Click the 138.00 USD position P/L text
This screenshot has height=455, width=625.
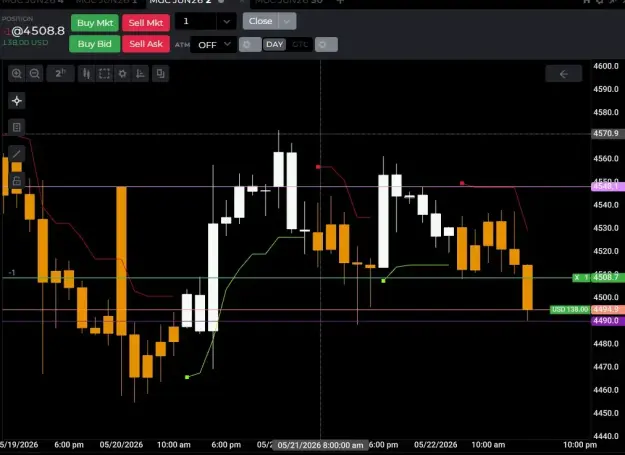(x=26, y=43)
